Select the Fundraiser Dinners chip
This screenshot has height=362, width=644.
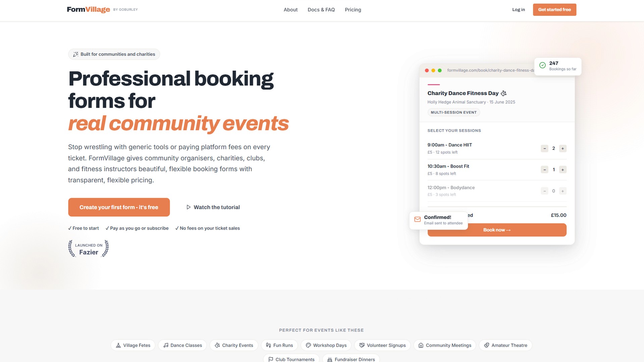(x=351, y=358)
